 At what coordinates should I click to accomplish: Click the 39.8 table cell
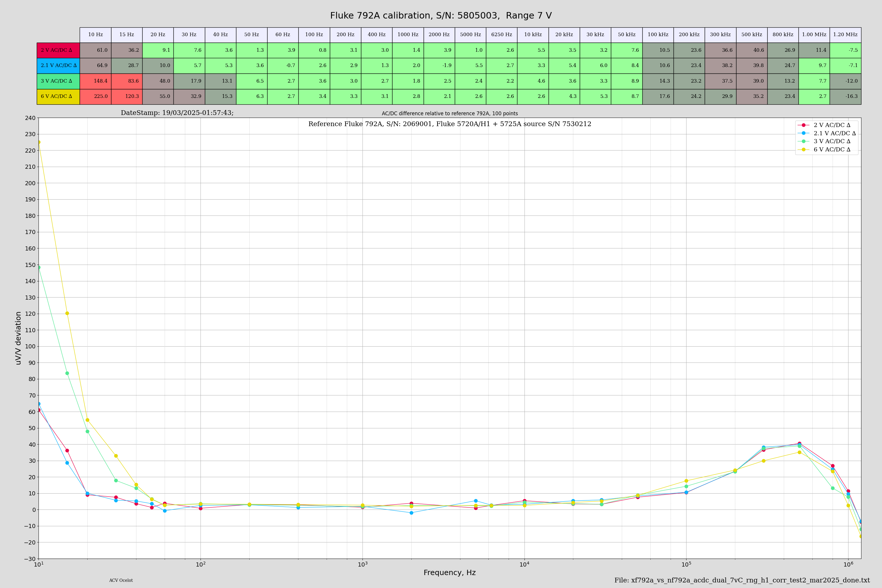click(x=752, y=66)
